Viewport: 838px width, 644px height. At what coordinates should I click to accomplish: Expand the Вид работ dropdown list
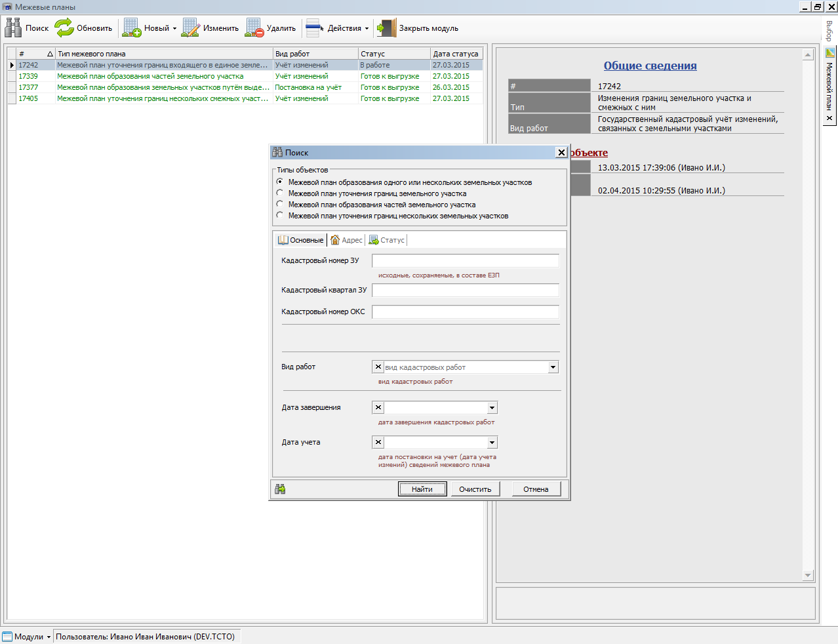click(553, 367)
